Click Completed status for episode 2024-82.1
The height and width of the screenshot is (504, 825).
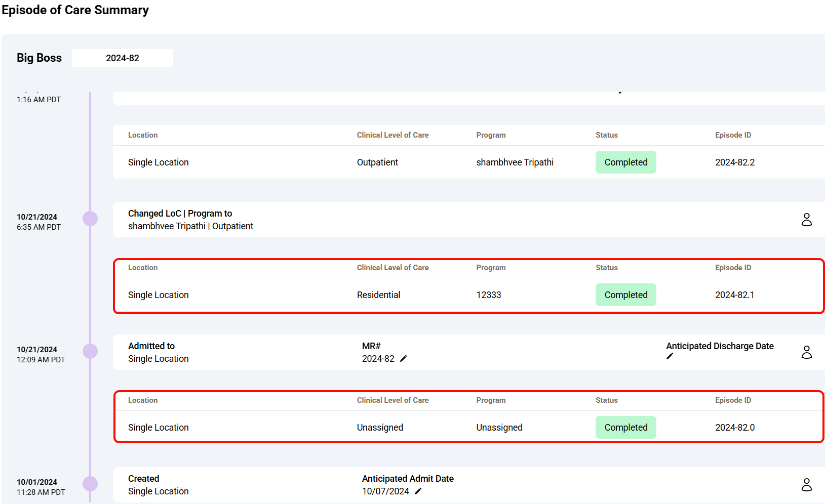625,295
